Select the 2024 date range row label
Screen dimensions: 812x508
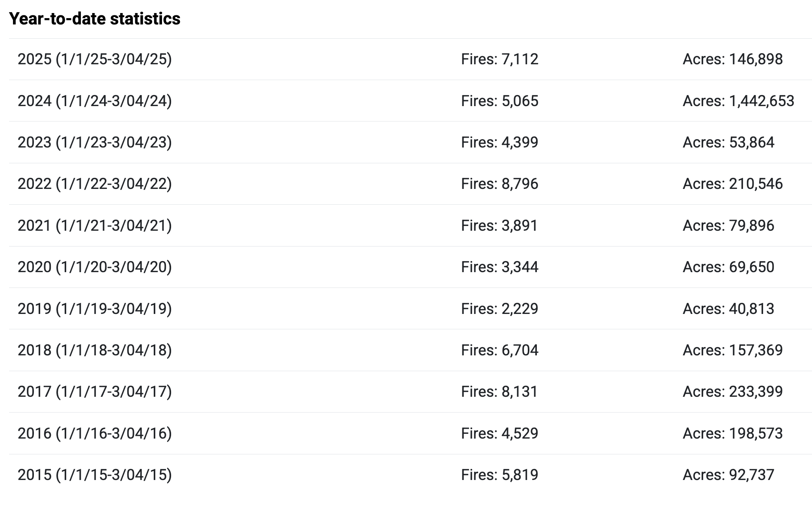point(95,101)
